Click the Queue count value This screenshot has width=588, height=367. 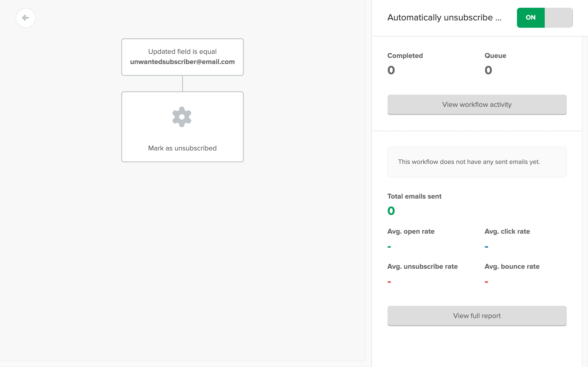(488, 70)
